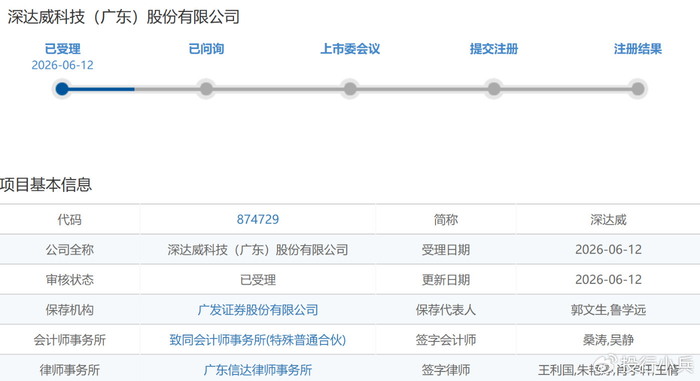
Task: Click the 项目基本信息 section heading
Action: [46, 184]
